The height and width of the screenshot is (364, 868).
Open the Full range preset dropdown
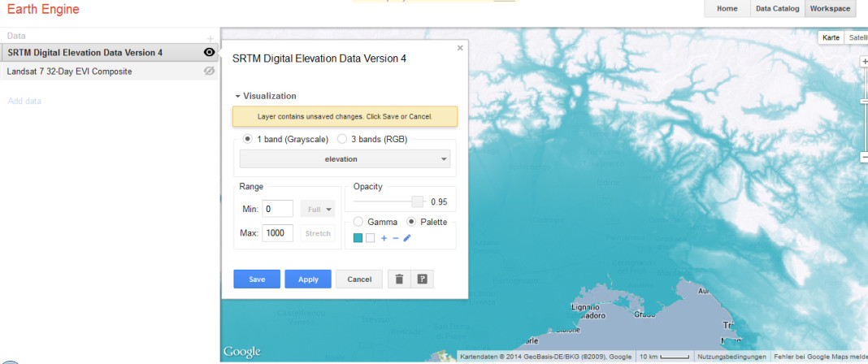pos(318,209)
